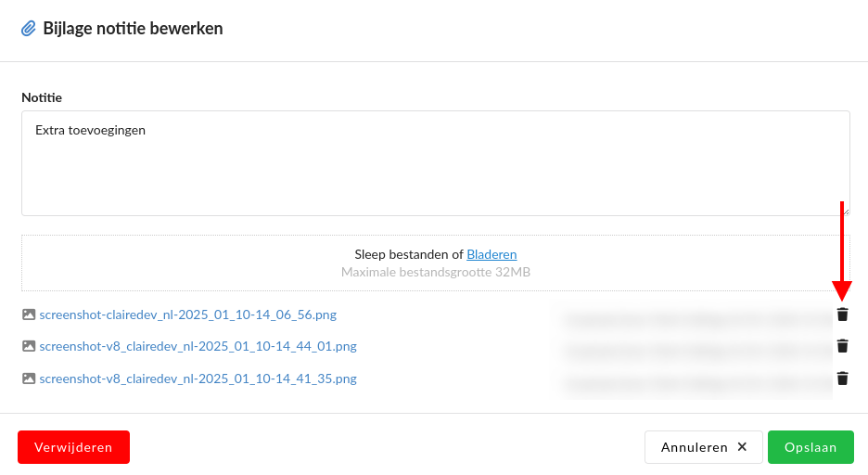Open screenshot-v8_clairedev_nl-2025_01_10-14_44_01.png link

(198, 346)
